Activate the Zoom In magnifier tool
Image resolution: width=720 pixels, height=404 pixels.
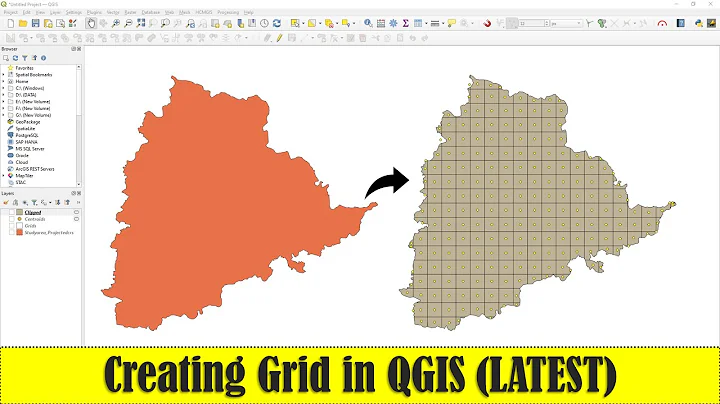coord(116,23)
